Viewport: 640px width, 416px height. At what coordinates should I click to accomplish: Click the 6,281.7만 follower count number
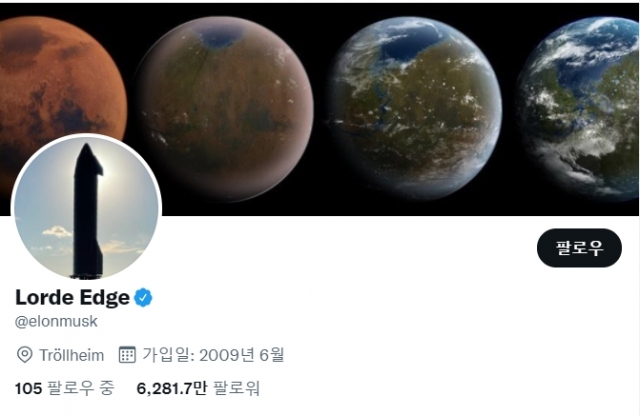coord(172,388)
